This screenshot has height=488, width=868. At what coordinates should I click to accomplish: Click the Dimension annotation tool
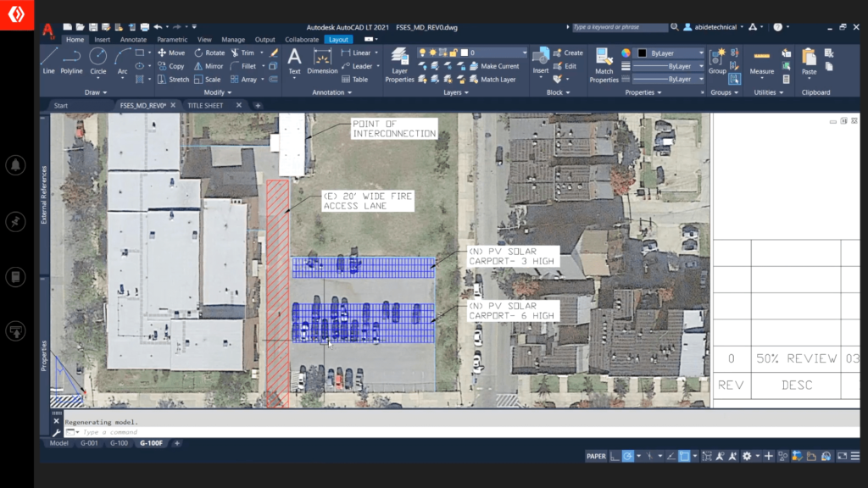pyautogui.click(x=322, y=60)
